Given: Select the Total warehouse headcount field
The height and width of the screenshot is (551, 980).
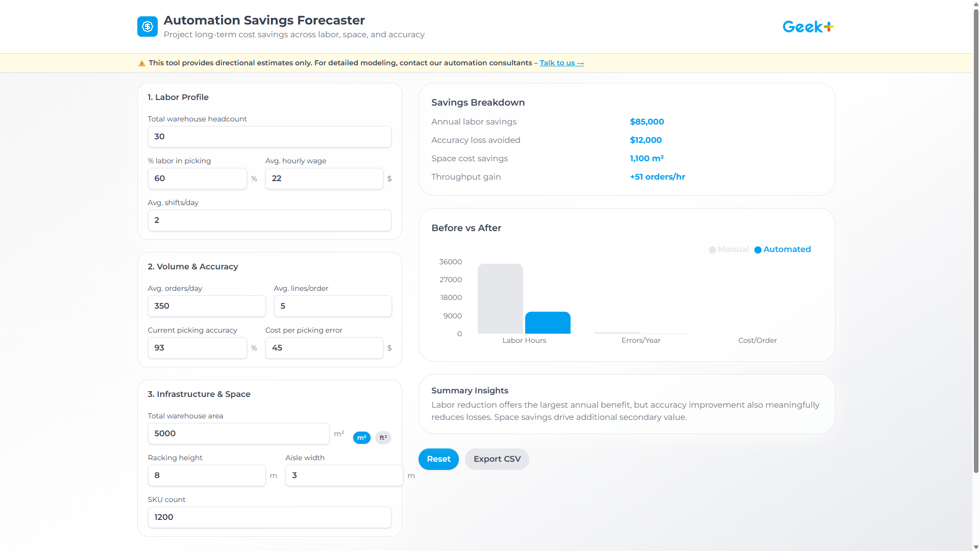Looking at the screenshot, I should (269, 137).
